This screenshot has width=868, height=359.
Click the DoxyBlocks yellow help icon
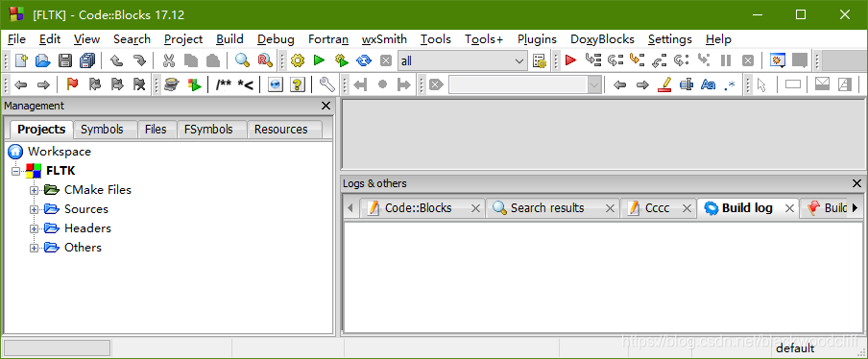click(x=298, y=84)
